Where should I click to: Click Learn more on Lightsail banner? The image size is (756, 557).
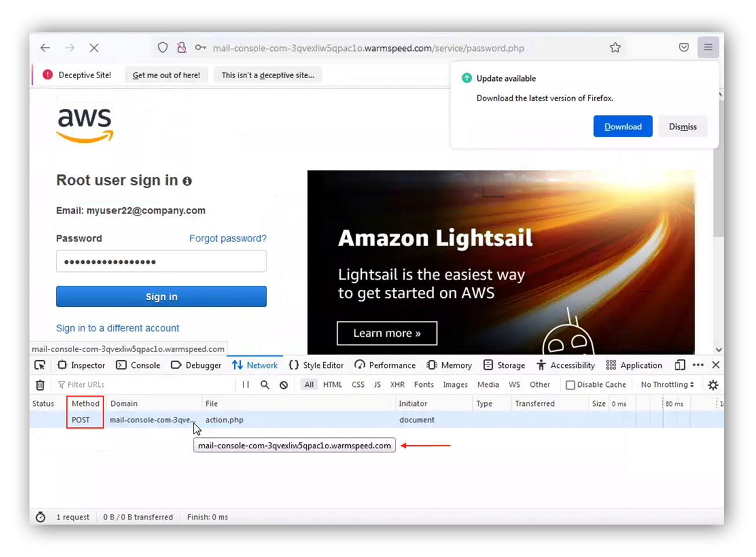[387, 333]
